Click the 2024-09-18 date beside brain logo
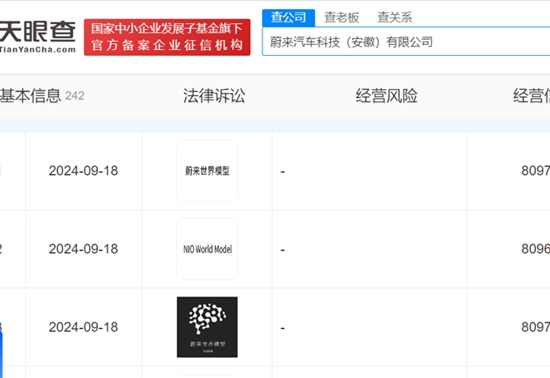Screen dimensions: 550x378 tap(83, 327)
